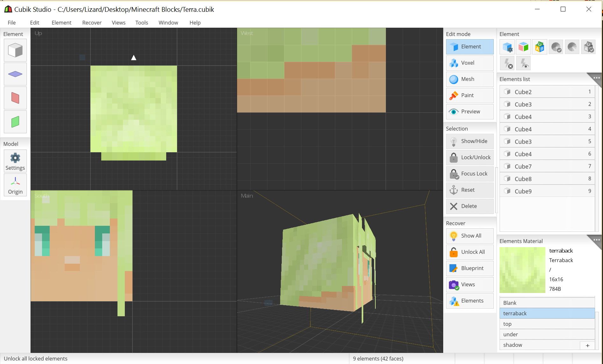Click the Cubik Studio app logo in title bar
This screenshot has width=603, height=364.
coord(8,9)
